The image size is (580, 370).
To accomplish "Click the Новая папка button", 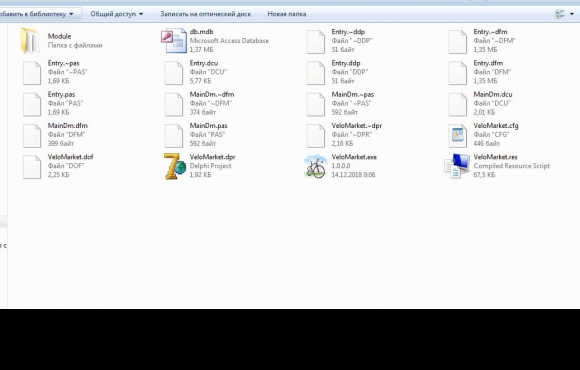I will [x=287, y=14].
